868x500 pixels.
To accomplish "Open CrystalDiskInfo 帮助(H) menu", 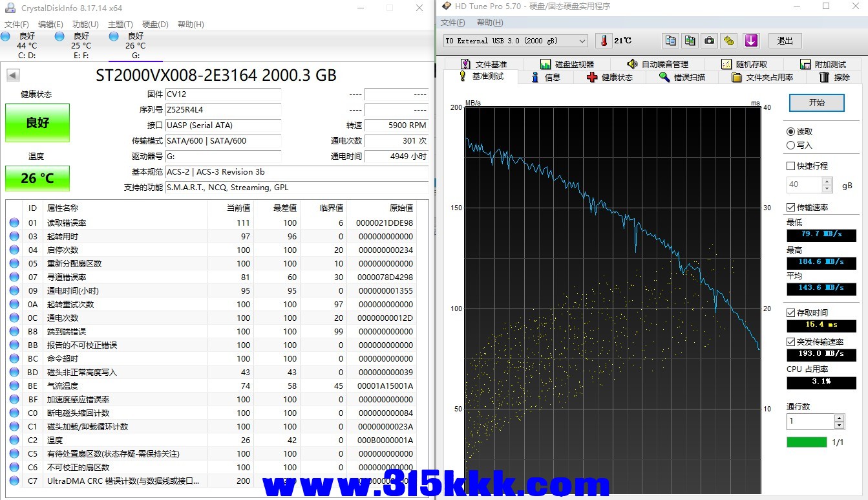I will coord(190,24).
